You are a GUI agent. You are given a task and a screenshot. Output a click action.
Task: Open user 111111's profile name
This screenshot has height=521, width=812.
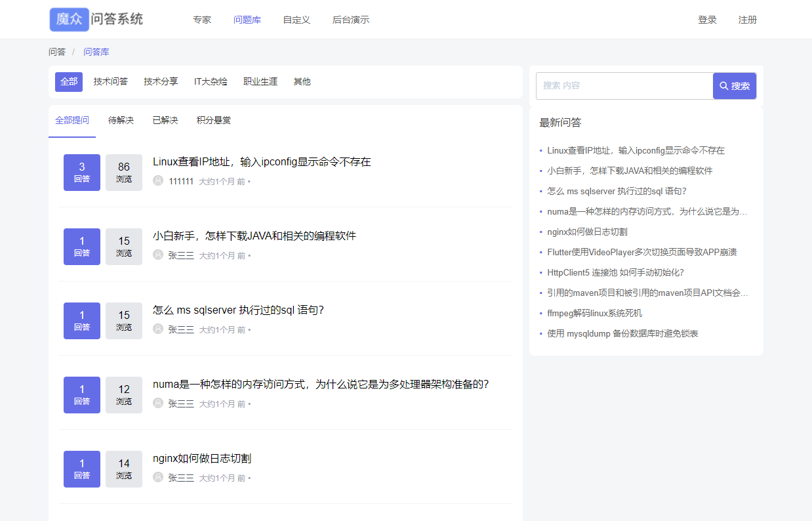pos(181,182)
